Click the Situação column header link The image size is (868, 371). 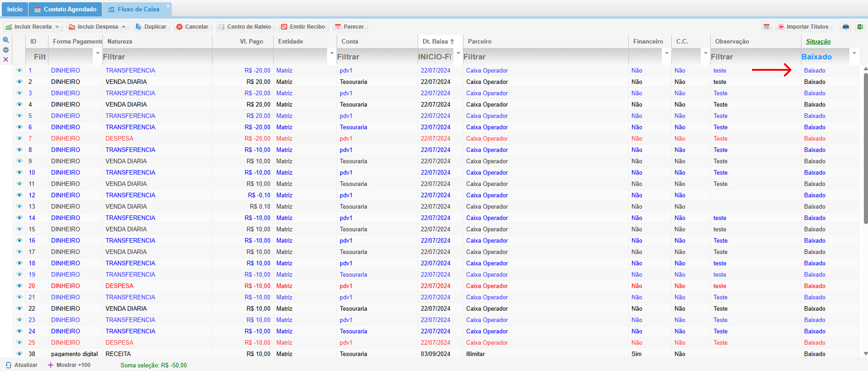pos(818,41)
